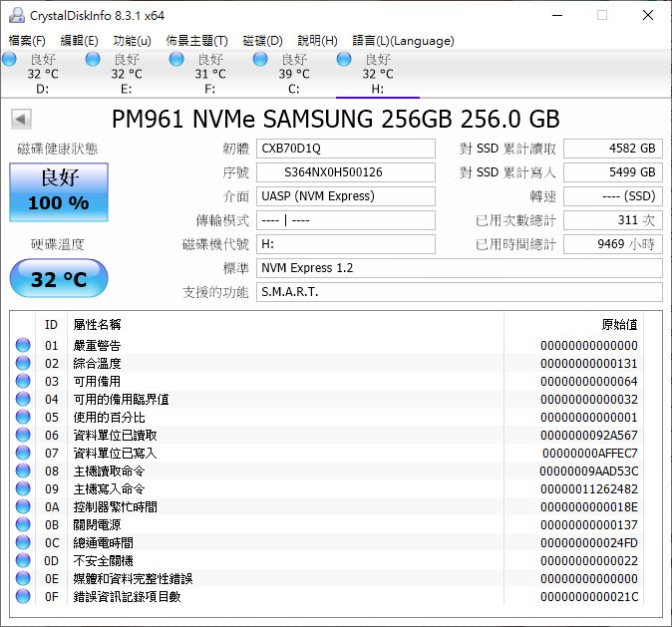Click the total host writes value 5499 GB
672x627 pixels.
[613, 172]
